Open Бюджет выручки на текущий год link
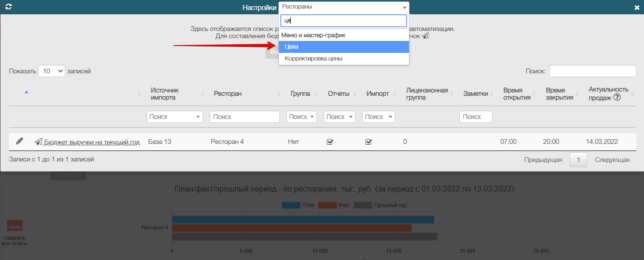644x260 pixels. [x=92, y=142]
